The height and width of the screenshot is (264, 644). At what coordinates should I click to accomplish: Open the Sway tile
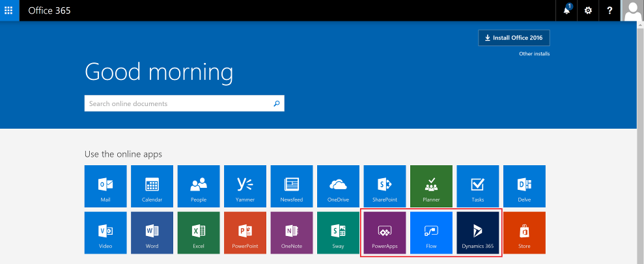[338, 233]
